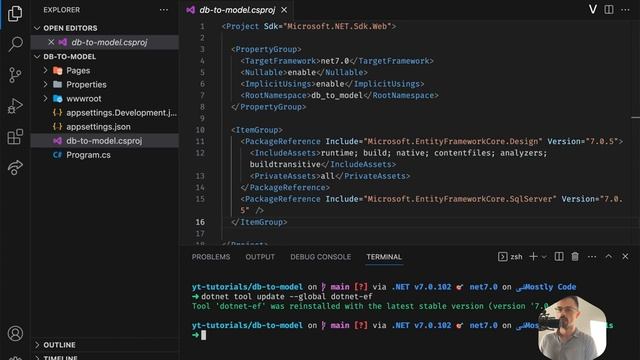The image size is (640, 360).
Task: Close the terminal panel
Action: [x=625, y=256]
